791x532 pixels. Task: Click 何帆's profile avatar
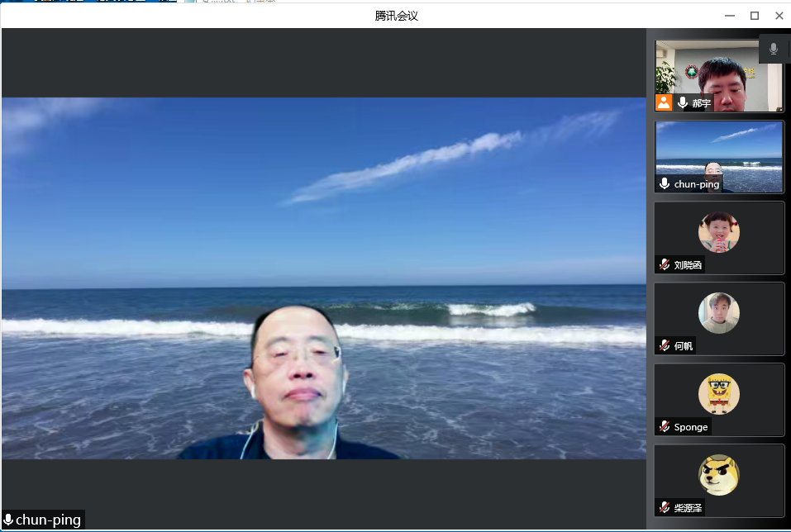[718, 313]
